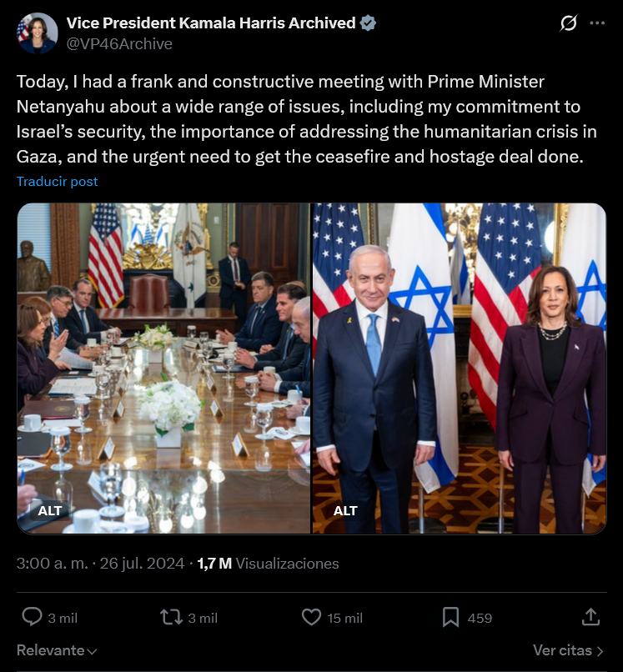Click the 1,7 M Visualizaciones count

[268, 563]
